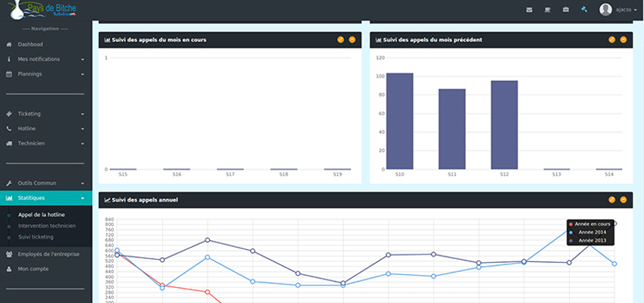Click the red 'Année en cours' legend dot

571,224
